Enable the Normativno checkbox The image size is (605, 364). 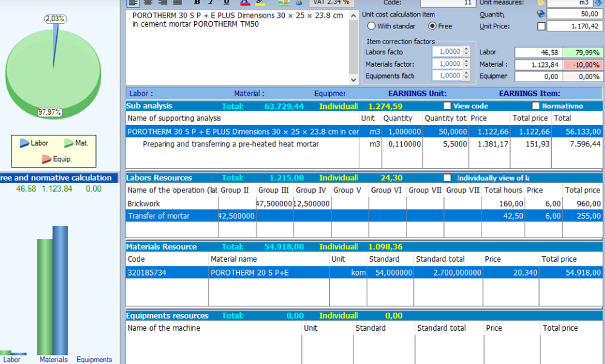[x=535, y=106]
